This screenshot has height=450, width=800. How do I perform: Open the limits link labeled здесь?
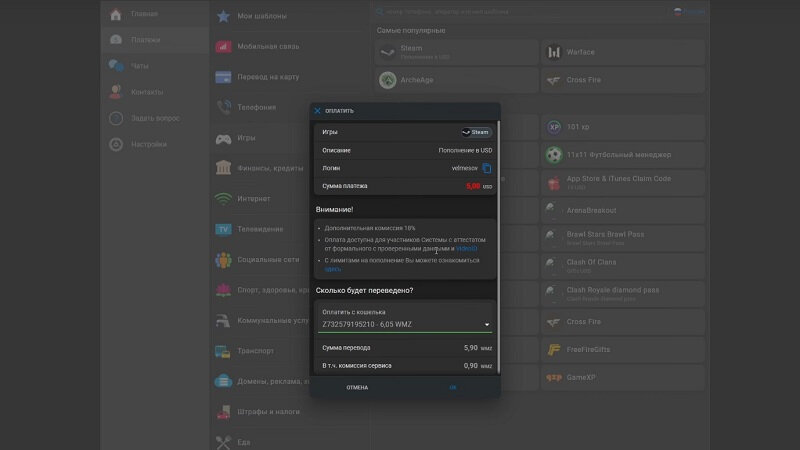333,269
